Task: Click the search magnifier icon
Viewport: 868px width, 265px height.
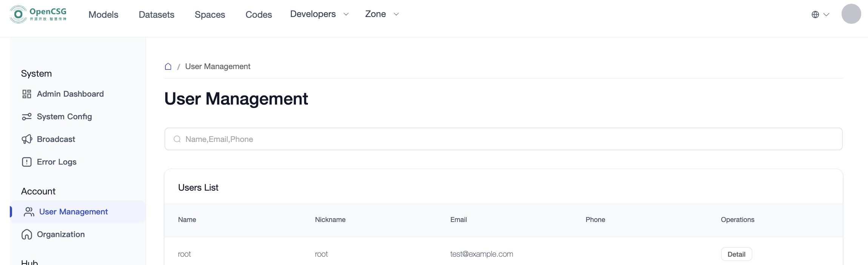Action: point(177,139)
